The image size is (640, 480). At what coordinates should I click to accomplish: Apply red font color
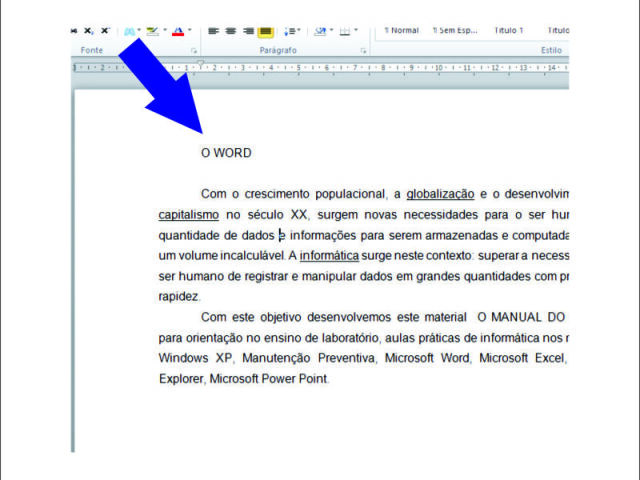click(x=178, y=31)
